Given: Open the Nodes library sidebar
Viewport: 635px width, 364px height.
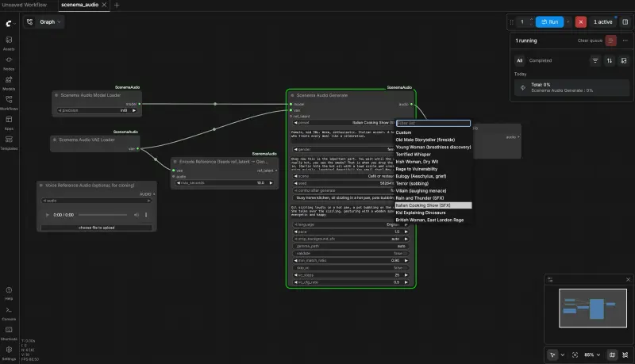Looking at the screenshot, I should pyautogui.click(x=9, y=63).
